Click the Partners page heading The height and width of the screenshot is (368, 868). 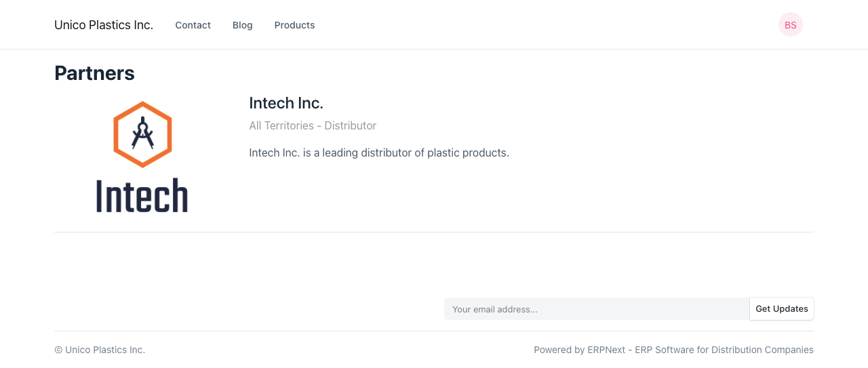[94, 73]
